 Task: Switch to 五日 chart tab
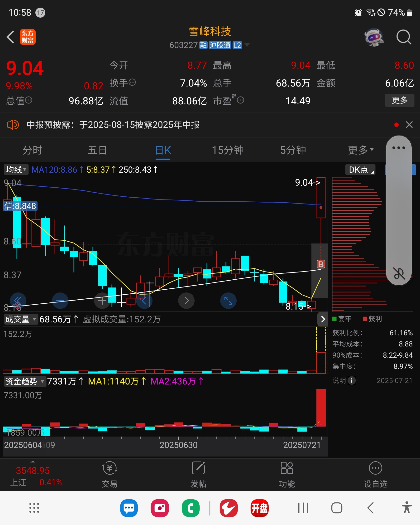tap(97, 150)
